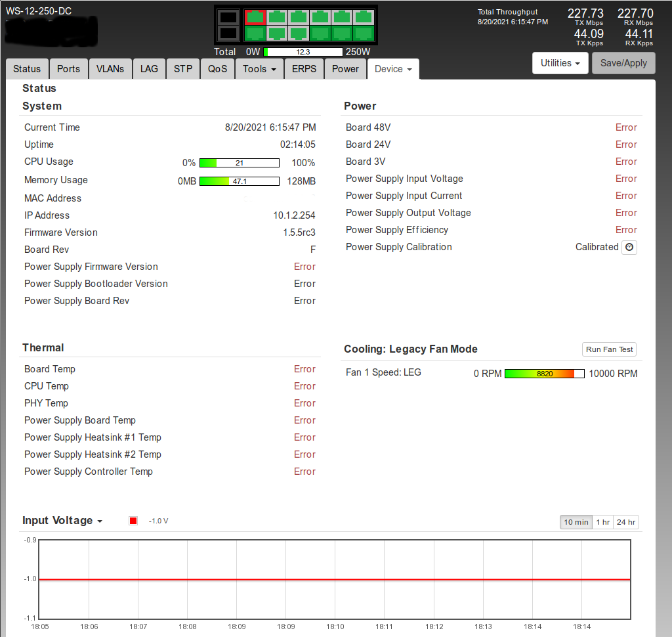672x637 pixels.
Task: Click the second Ethernet port in bottom row
Action: 277,33
